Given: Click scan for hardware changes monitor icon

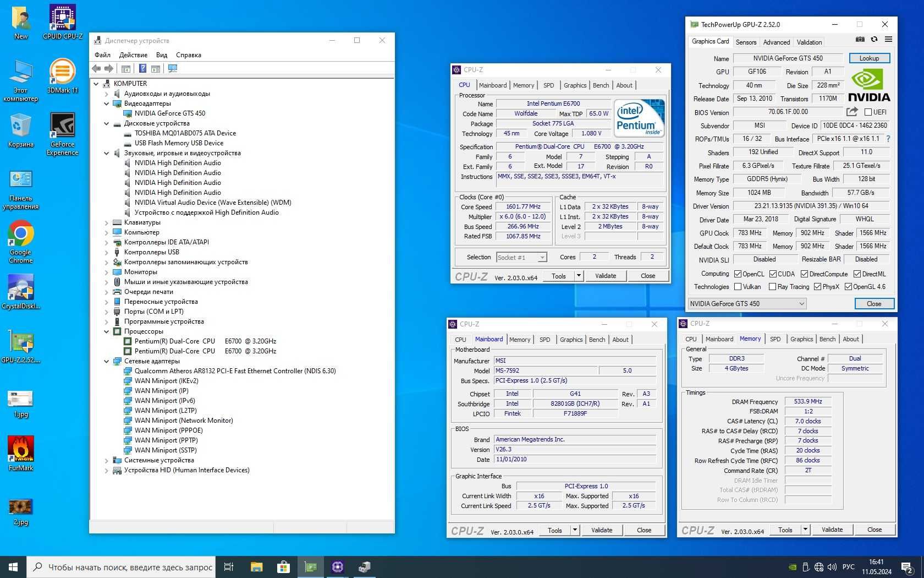Looking at the screenshot, I should (173, 68).
